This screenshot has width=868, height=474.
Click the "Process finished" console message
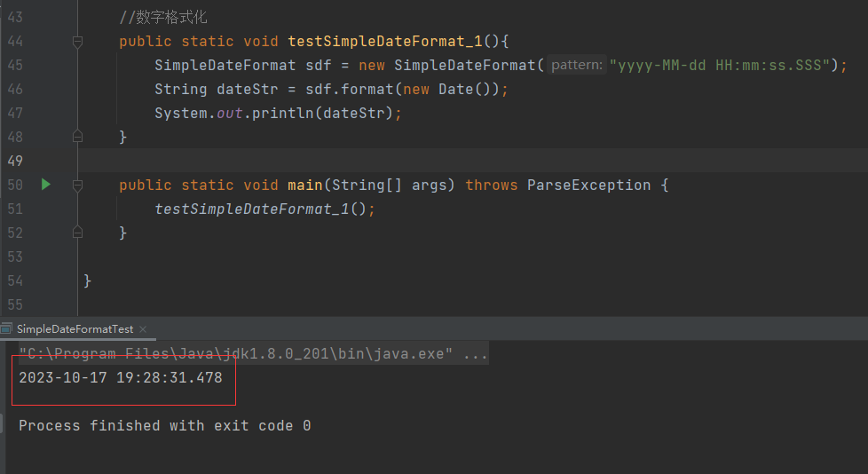164,425
